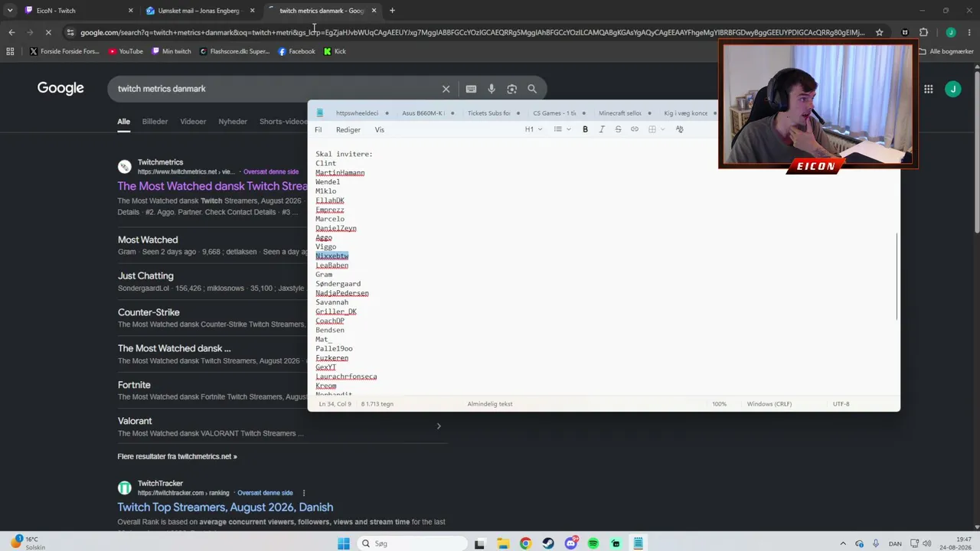Clear formatting icon in Notepad toolbar

[x=679, y=129]
